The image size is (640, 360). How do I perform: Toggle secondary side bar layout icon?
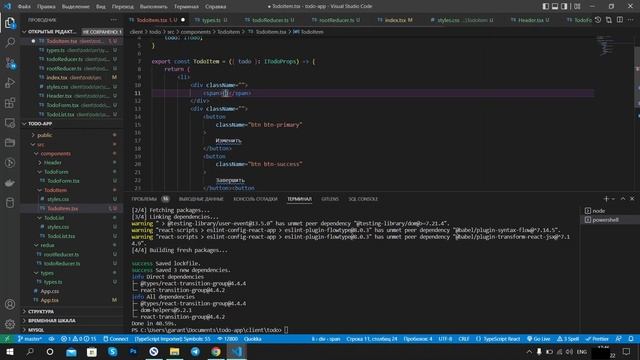coord(564,6)
